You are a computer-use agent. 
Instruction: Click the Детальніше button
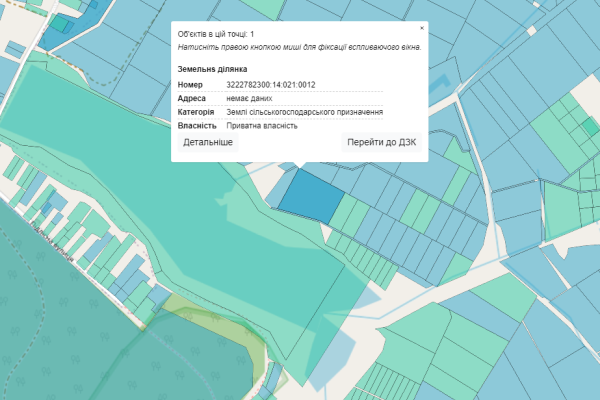tap(208, 143)
